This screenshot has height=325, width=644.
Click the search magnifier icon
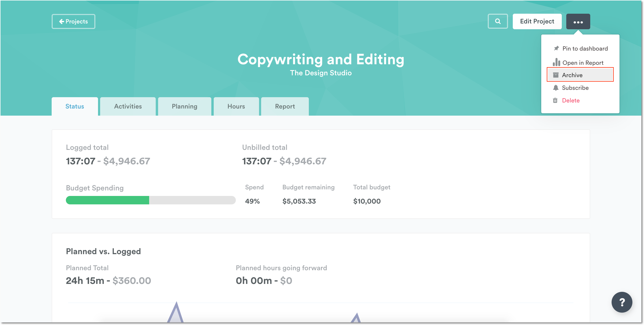pos(497,21)
